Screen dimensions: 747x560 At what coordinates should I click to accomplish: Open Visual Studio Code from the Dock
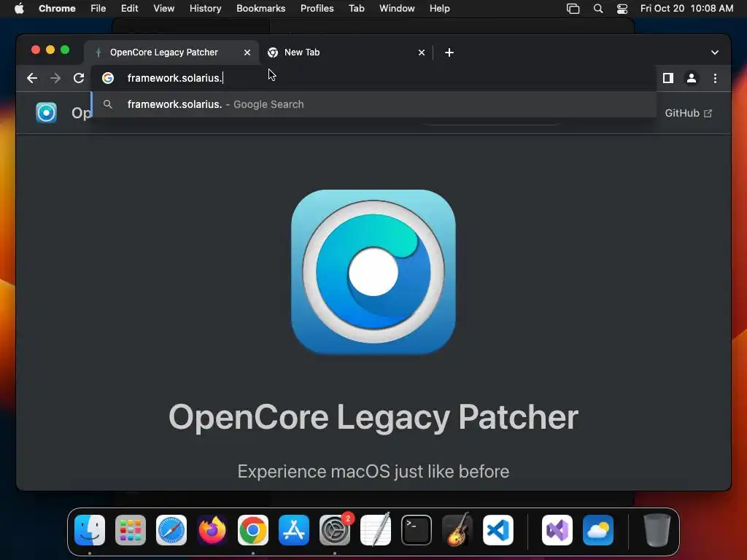click(x=498, y=530)
